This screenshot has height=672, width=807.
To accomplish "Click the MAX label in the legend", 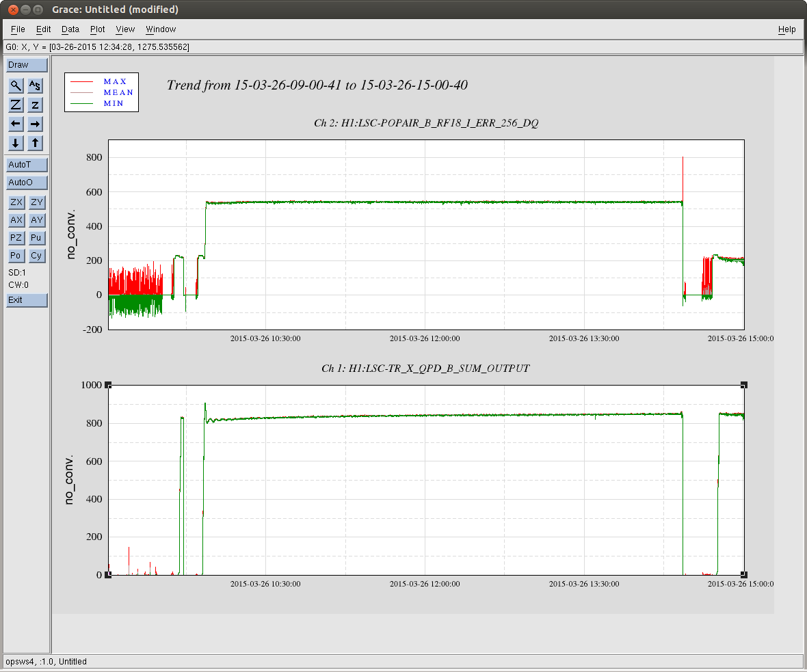I will [115, 82].
